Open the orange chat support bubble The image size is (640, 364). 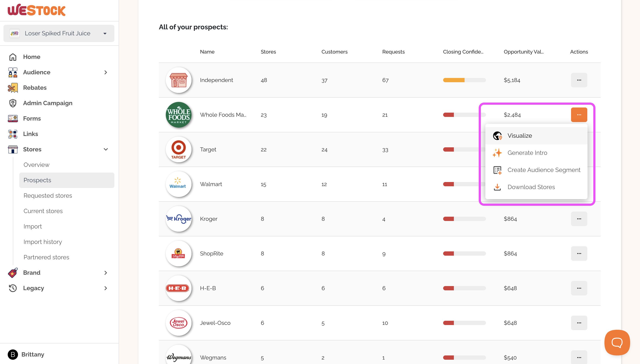617,342
